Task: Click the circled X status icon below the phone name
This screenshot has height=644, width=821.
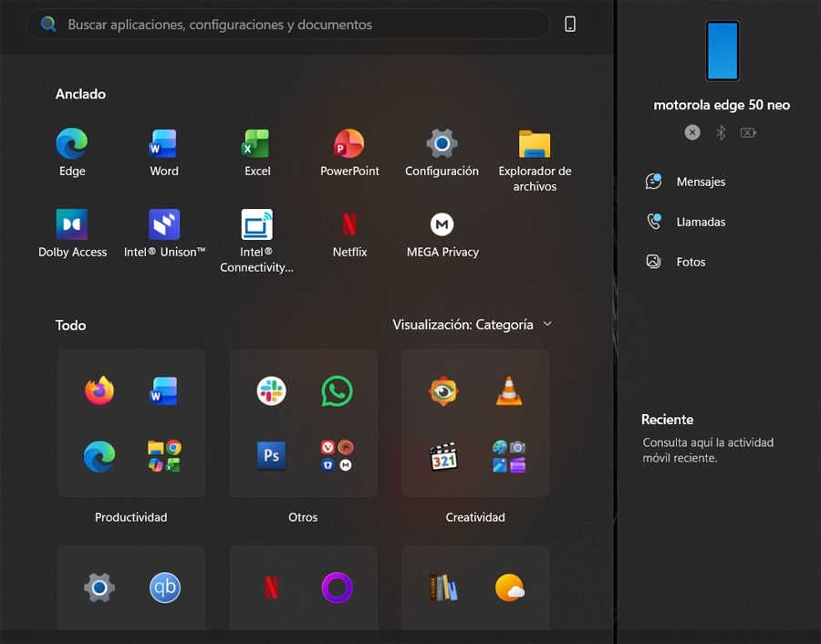Action: tap(691, 132)
